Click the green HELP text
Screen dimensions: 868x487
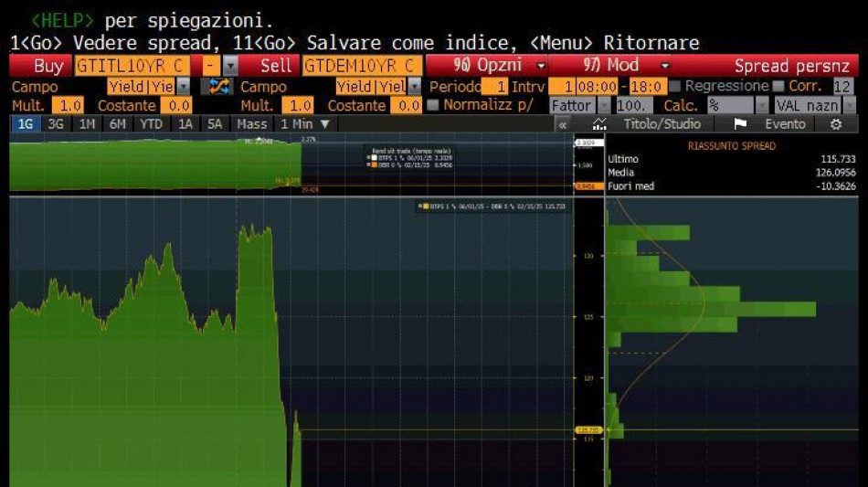click(62, 21)
